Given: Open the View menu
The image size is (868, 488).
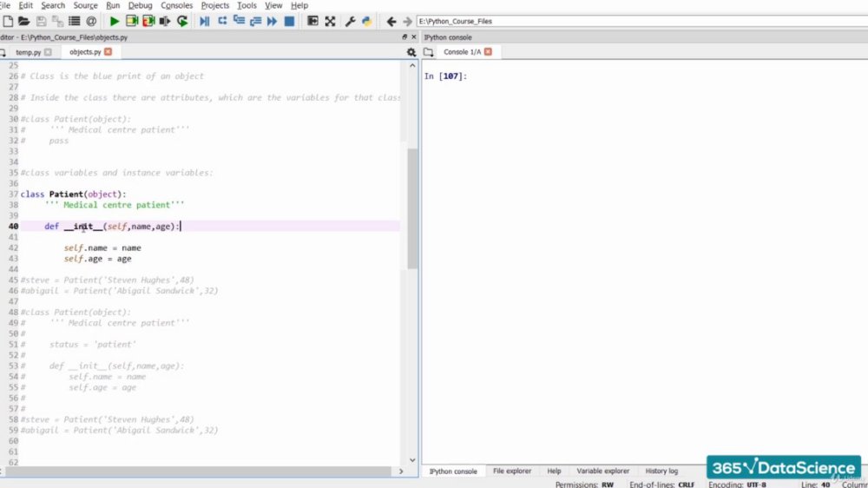Looking at the screenshot, I should (273, 5).
